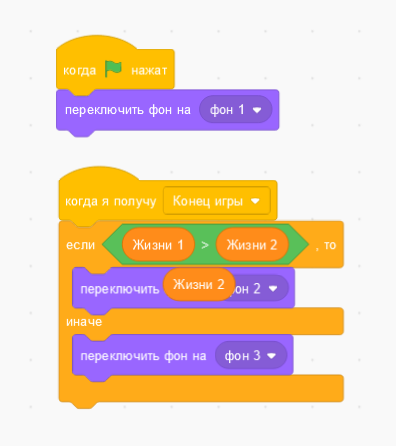Click empty workspace area between scripts
This screenshot has height=446, width=396.
(x=200, y=153)
